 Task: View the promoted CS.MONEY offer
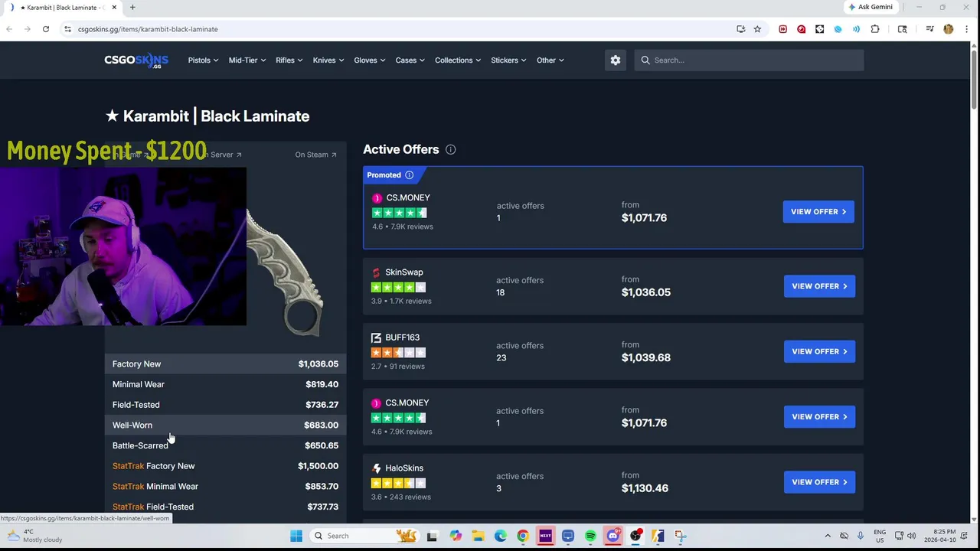[818, 212]
